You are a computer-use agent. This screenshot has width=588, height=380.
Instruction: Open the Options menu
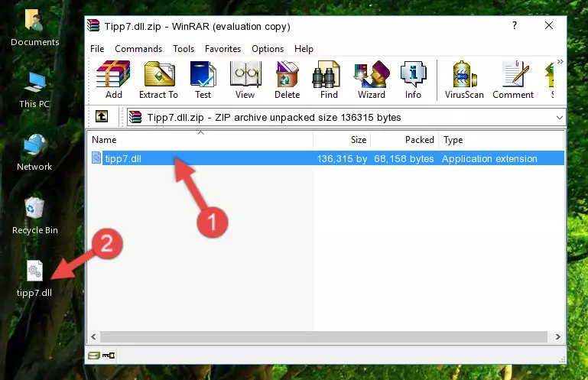click(x=268, y=49)
